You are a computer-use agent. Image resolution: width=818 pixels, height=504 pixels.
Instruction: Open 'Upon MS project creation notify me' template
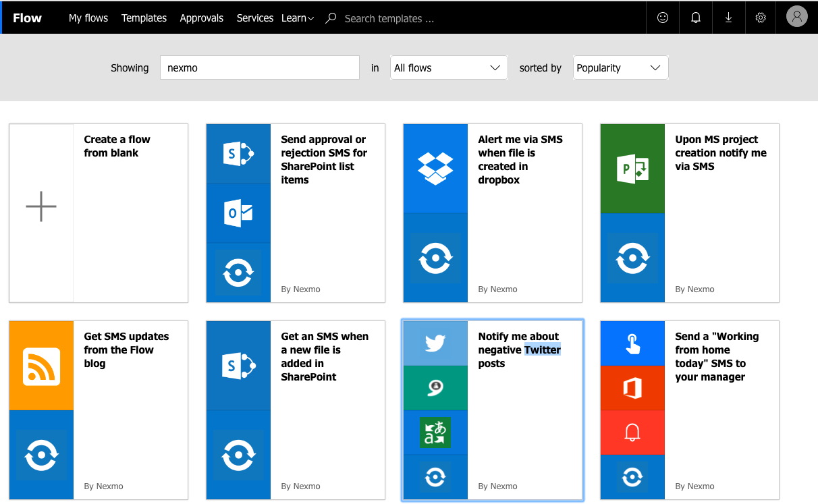point(721,152)
